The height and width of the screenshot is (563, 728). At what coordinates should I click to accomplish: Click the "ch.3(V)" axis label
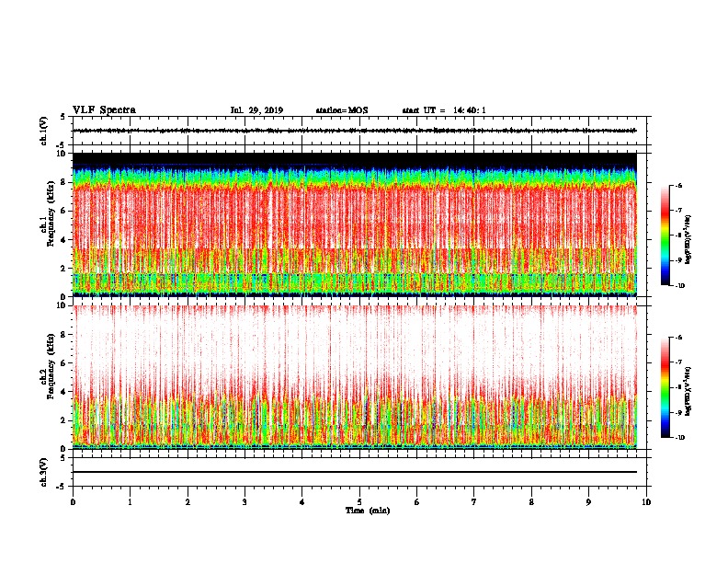(44, 472)
